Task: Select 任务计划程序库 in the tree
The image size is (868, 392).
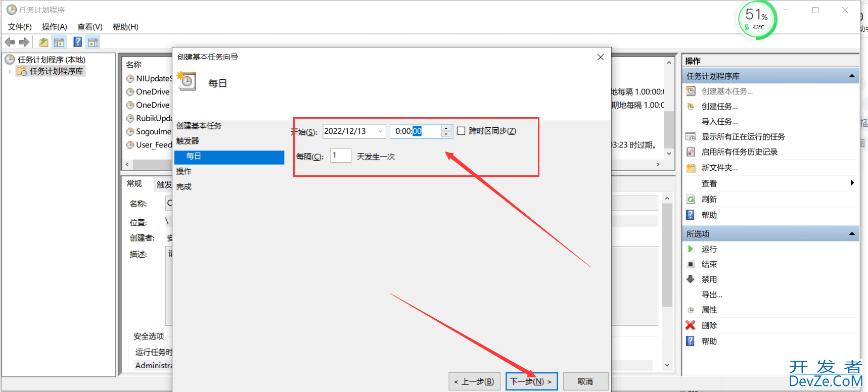Action: (x=56, y=71)
